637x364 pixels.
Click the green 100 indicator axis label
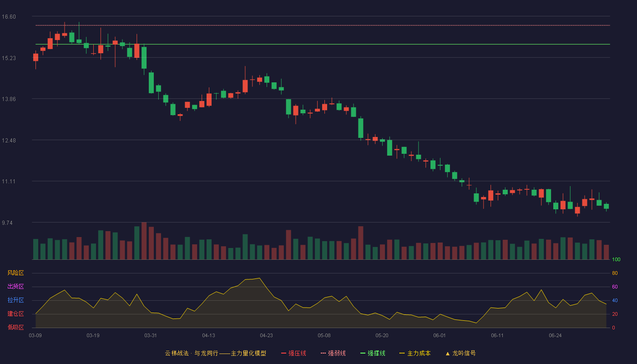pyautogui.click(x=616, y=260)
